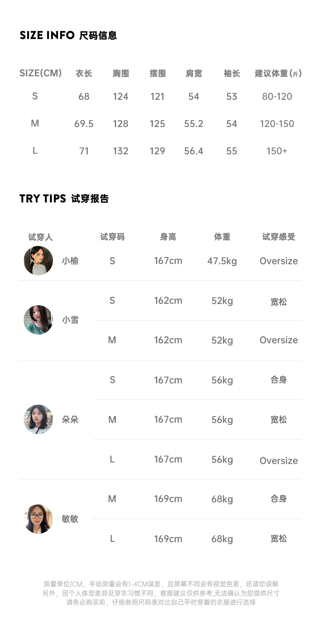This screenshot has height=644, width=323.
Task: Select the 试穿感受 column header
Action: coord(278,237)
